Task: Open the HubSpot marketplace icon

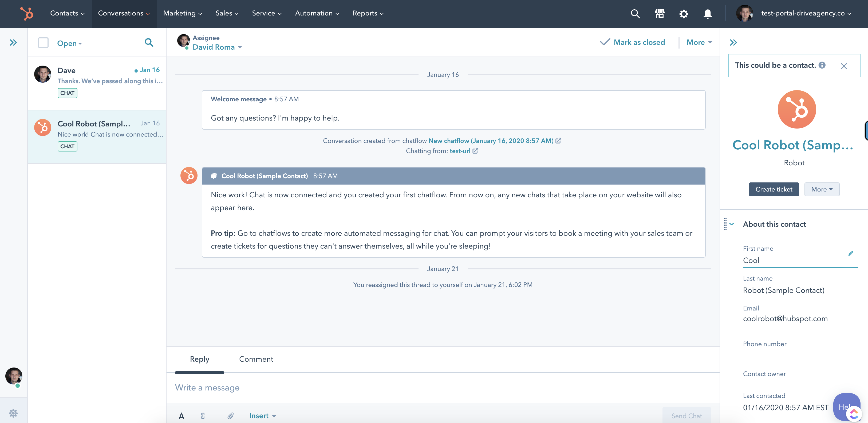Action: click(660, 14)
